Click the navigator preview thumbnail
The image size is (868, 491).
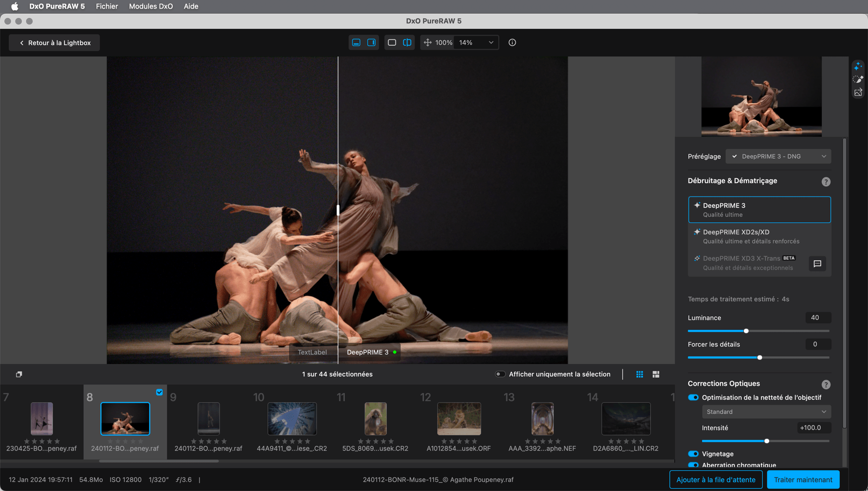(x=761, y=96)
